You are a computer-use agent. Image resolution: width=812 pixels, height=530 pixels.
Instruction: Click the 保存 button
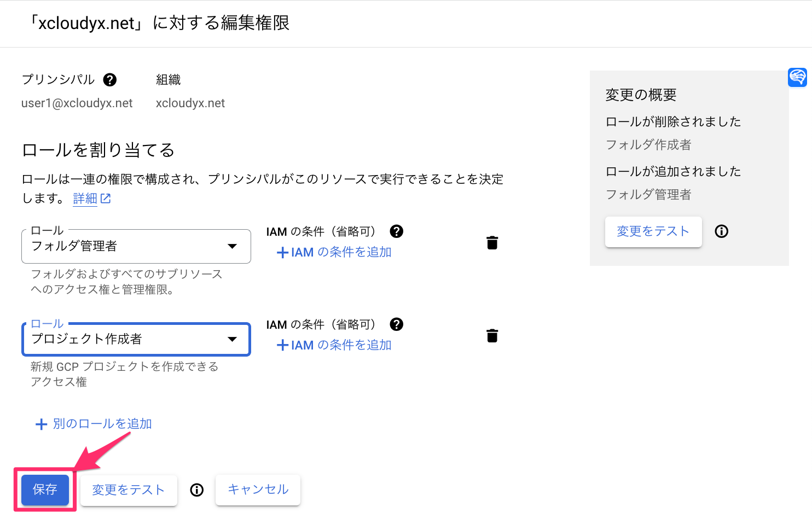coord(44,490)
